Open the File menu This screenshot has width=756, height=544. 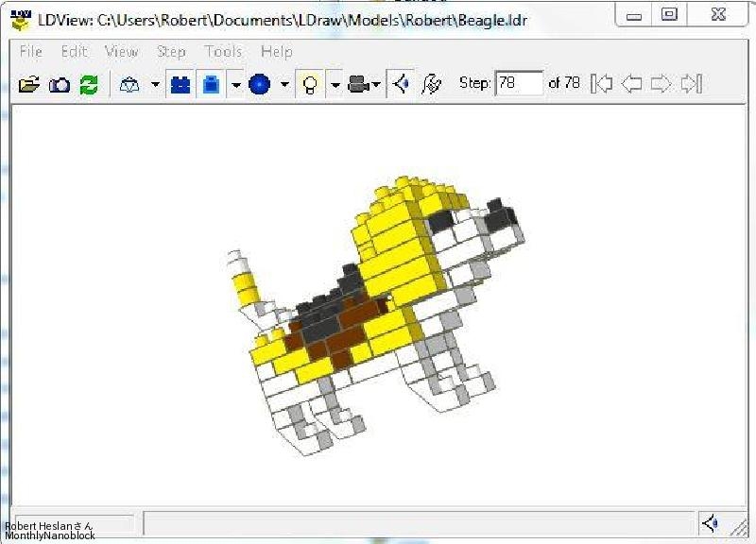(30, 52)
